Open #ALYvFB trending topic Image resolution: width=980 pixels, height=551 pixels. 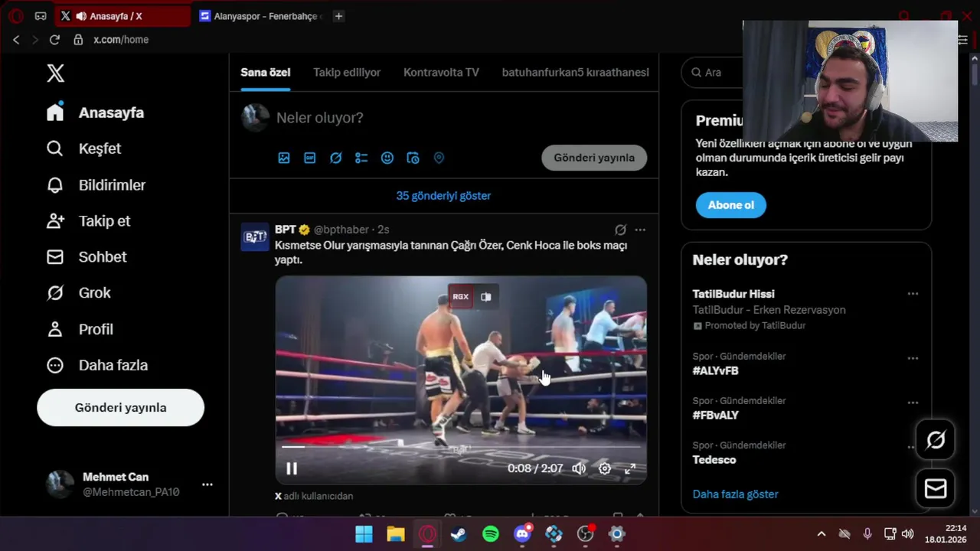click(x=715, y=371)
